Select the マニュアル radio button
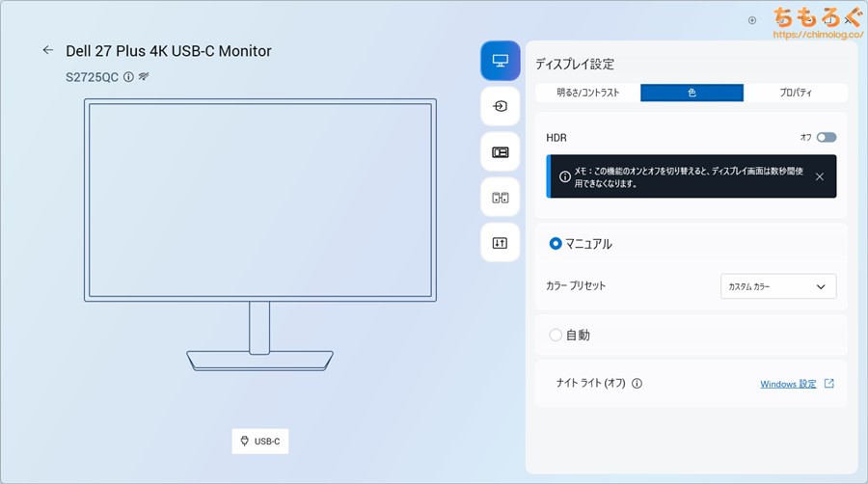Screen dimensions: 868x484 click(556, 244)
